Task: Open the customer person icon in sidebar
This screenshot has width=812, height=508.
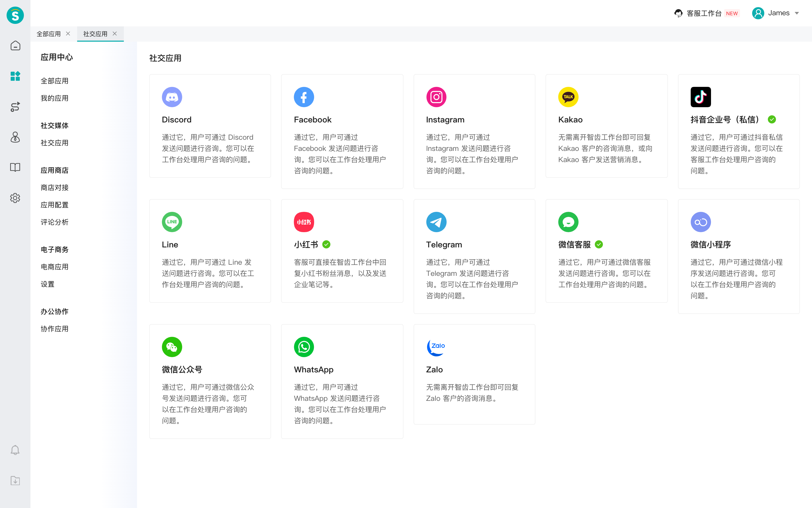Action: click(15, 137)
